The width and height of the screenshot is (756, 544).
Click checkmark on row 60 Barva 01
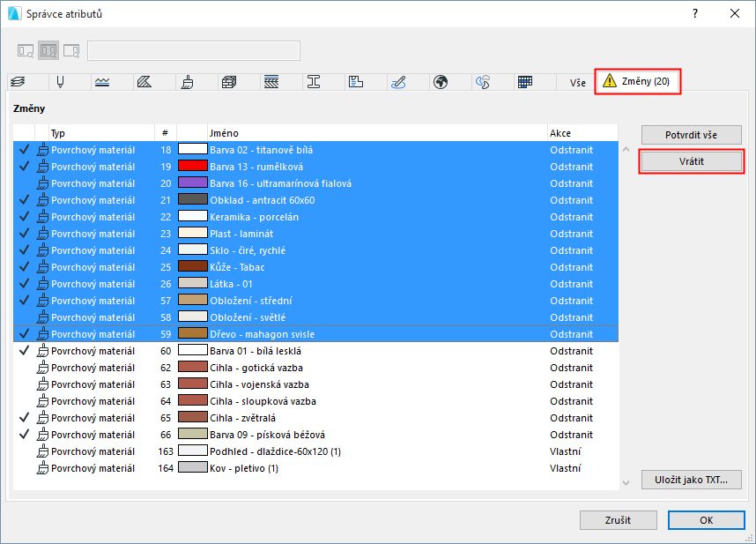pos(24,351)
